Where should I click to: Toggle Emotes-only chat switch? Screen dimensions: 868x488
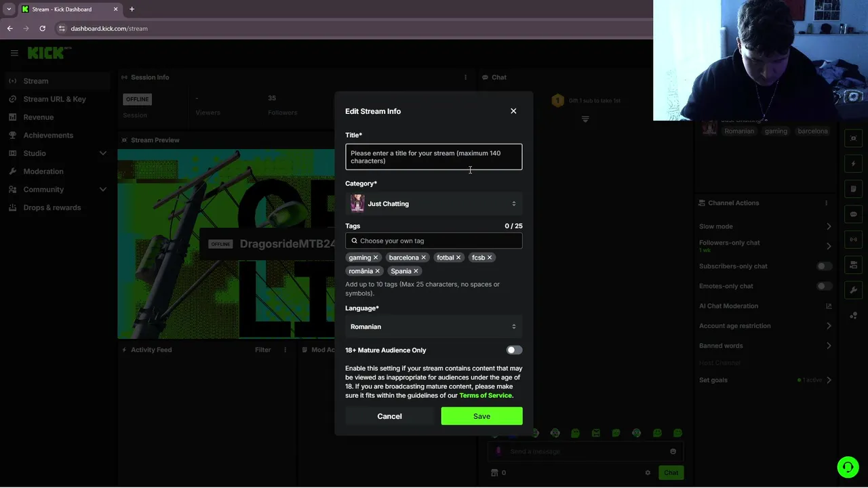click(x=824, y=286)
